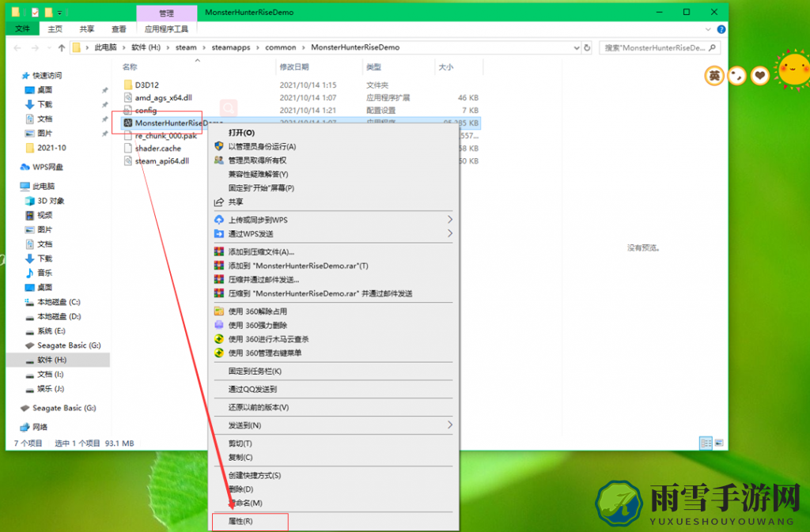
Task: Open the 应用程序工具 ribbon tab
Action: coord(166,29)
